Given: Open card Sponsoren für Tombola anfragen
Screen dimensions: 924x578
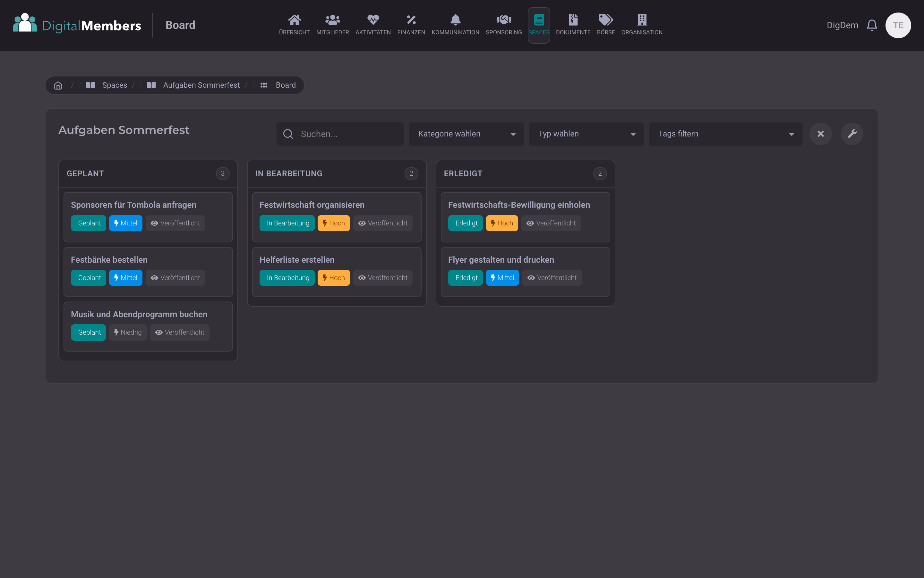Looking at the screenshot, I should (x=148, y=217).
